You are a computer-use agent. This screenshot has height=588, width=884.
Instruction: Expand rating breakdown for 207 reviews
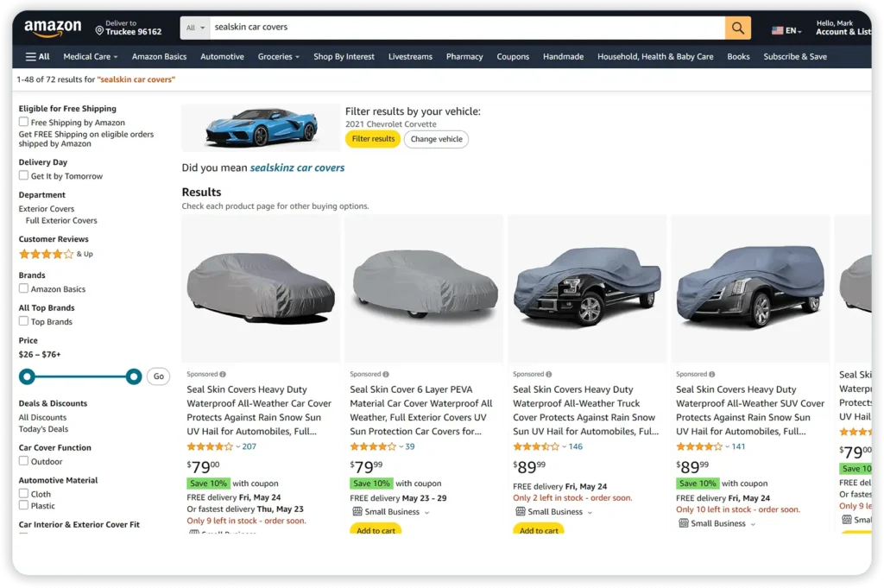[x=238, y=447]
